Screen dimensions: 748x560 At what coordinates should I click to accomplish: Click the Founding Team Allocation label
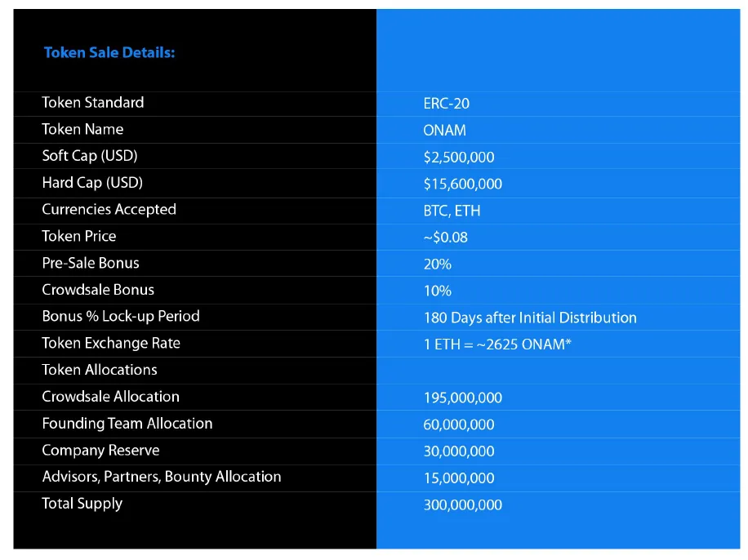127,424
